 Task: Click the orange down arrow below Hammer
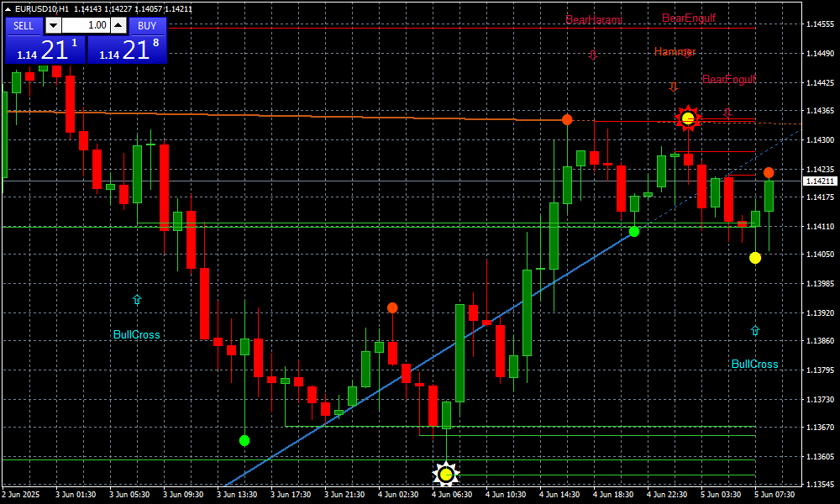point(673,87)
